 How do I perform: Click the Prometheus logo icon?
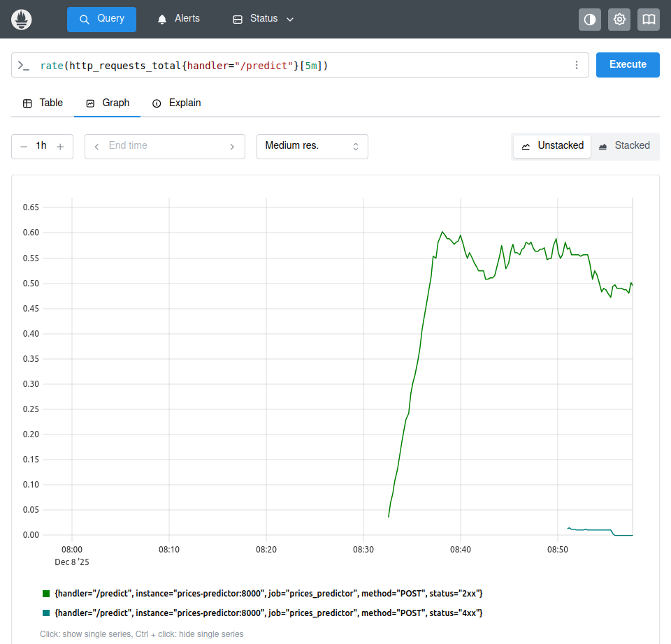coord(22,19)
